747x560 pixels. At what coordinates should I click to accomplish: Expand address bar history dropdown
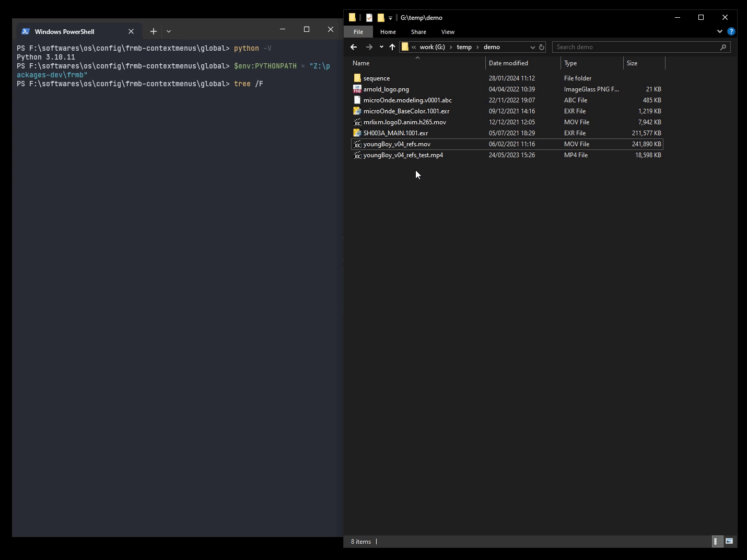tap(533, 47)
